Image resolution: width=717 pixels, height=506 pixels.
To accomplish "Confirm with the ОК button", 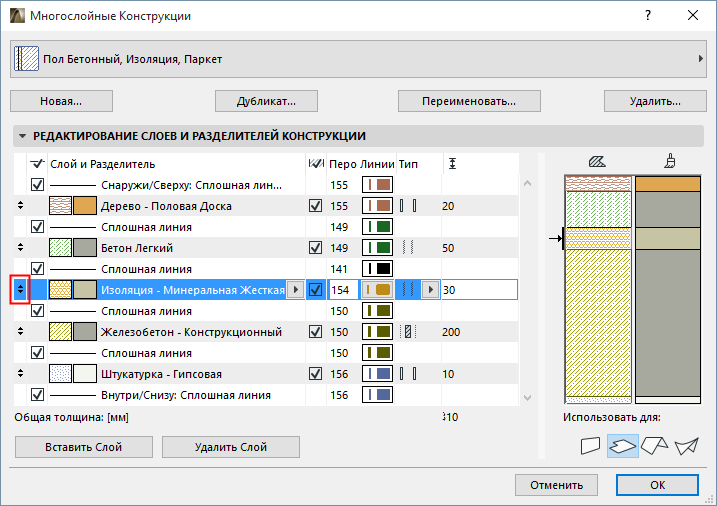I will (x=658, y=485).
